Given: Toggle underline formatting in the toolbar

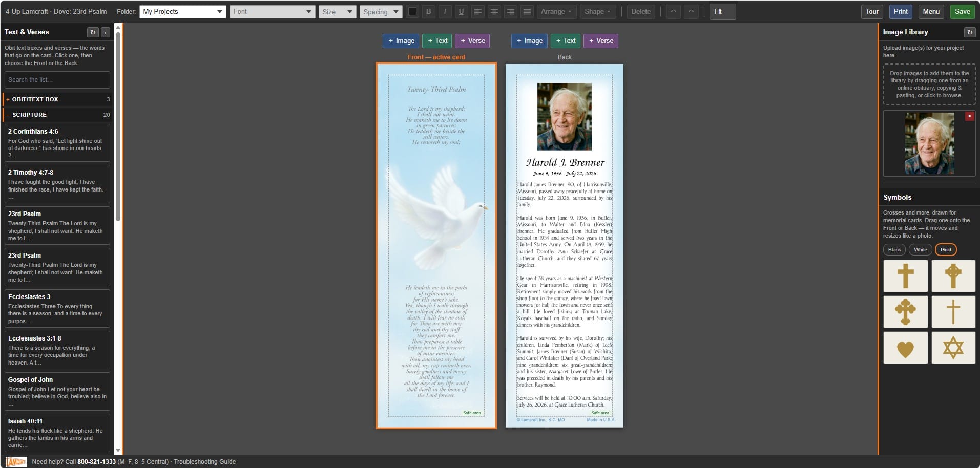Looking at the screenshot, I should 461,11.
